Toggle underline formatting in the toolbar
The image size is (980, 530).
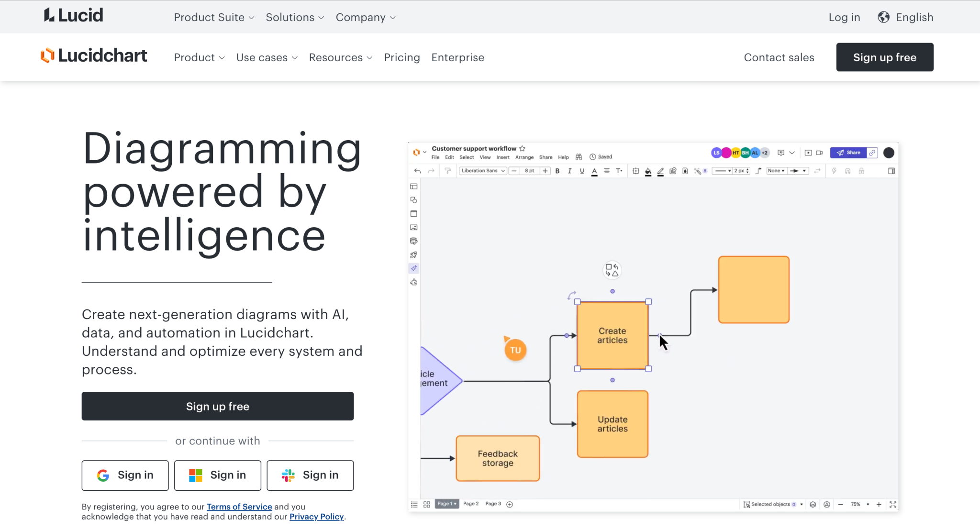[581, 171]
